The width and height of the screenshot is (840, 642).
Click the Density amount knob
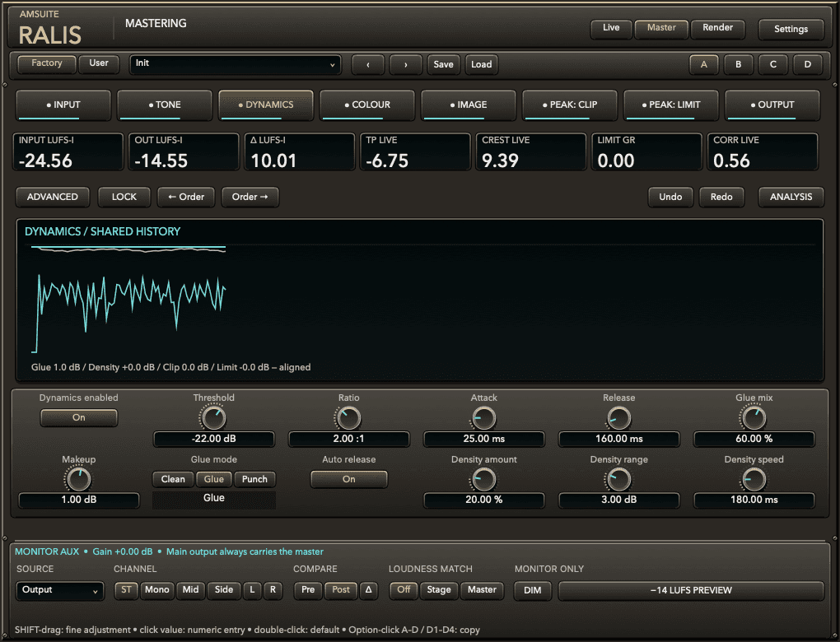click(x=483, y=480)
